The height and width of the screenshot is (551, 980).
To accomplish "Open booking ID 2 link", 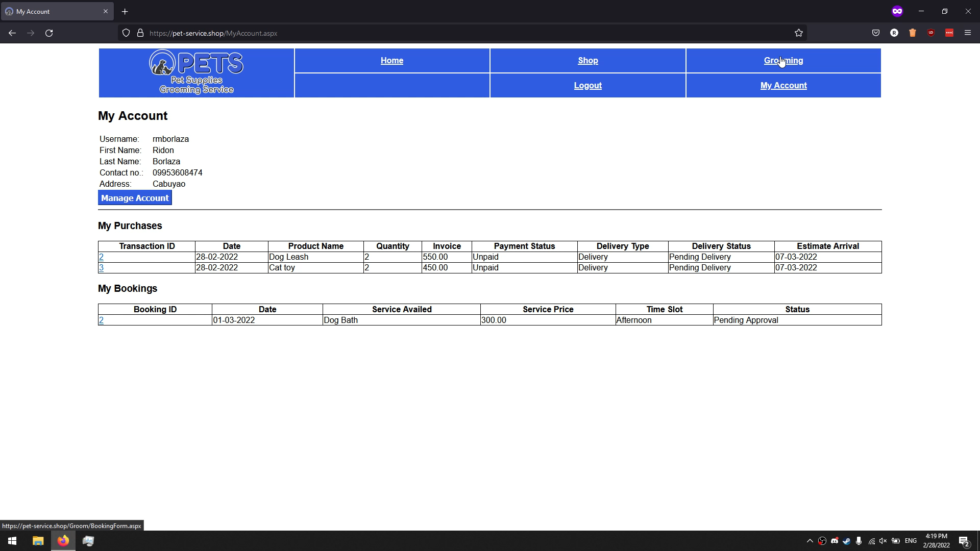I will point(101,320).
